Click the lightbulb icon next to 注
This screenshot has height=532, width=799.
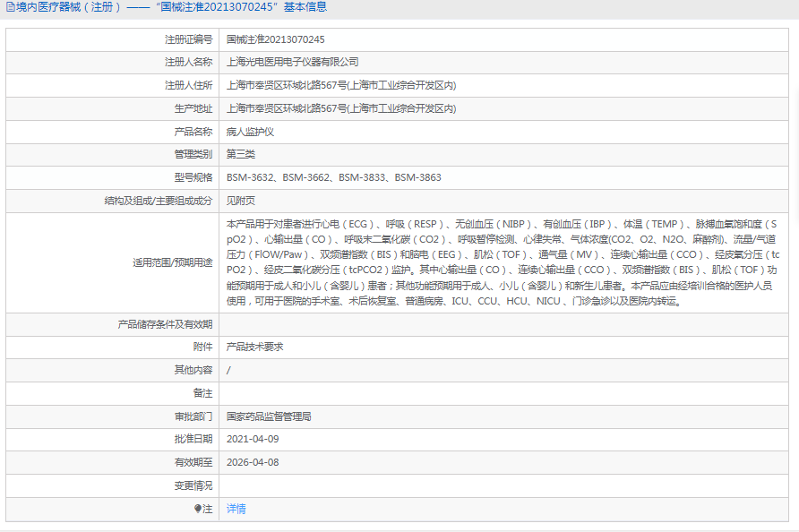pyautogui.click(x=198, y=509)
